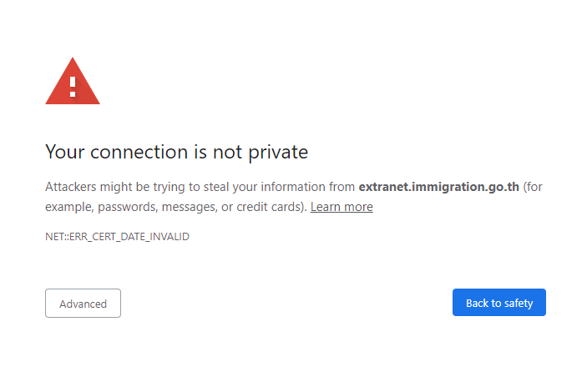Screen dimensions: 587x392
Task: Click the phrase 'might be trying'
Action: (144, 187)
